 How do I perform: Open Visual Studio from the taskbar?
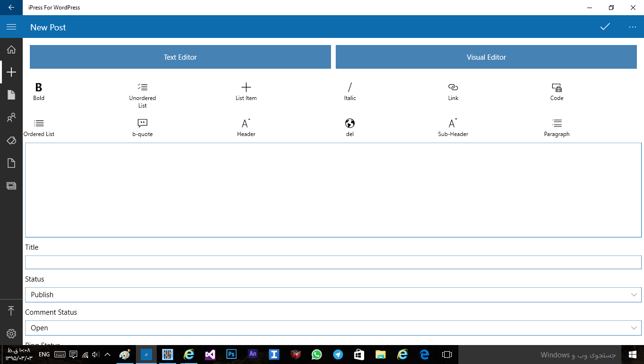coord(210,355)
